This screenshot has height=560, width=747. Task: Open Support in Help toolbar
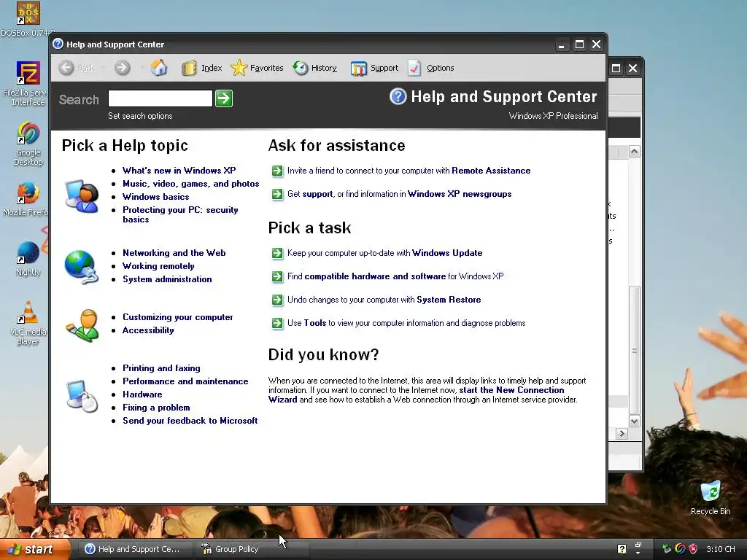tap(374, 68)
